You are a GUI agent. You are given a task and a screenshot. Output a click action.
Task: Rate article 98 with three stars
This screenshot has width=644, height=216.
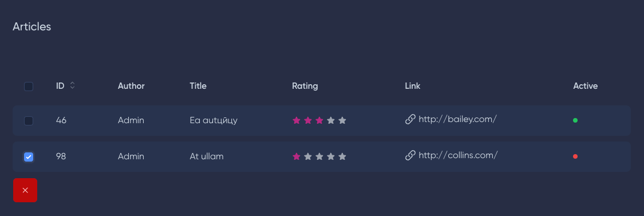(x=319, y=156)
